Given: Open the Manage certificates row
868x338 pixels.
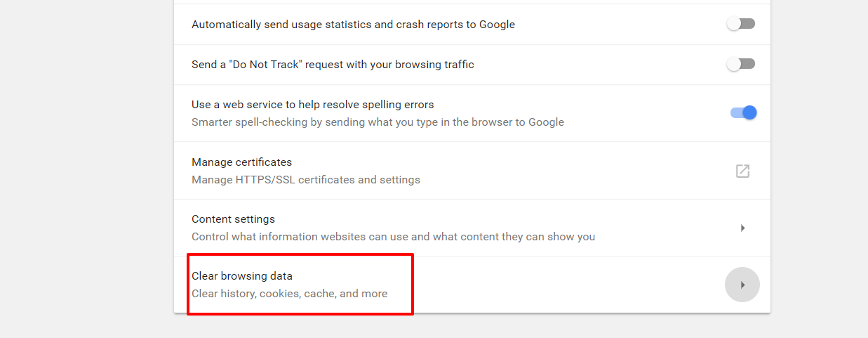Looking at the screenshot, I should [472, 171].
